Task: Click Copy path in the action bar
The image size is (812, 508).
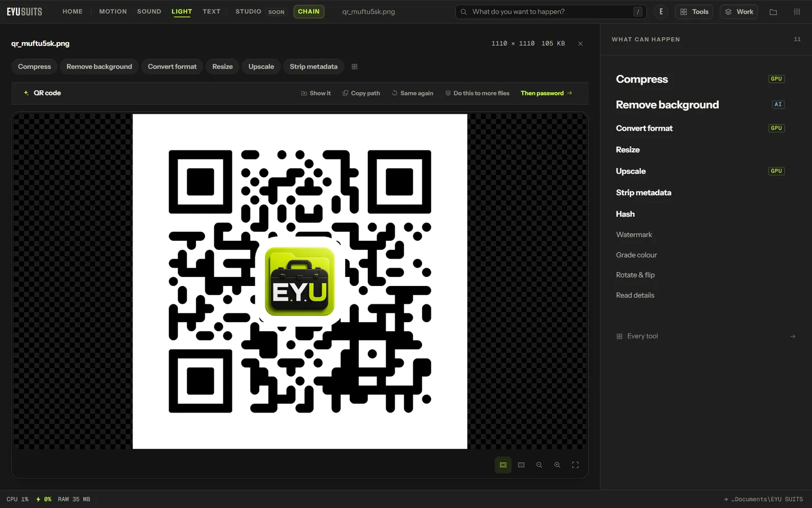Action: click(361, 93)
